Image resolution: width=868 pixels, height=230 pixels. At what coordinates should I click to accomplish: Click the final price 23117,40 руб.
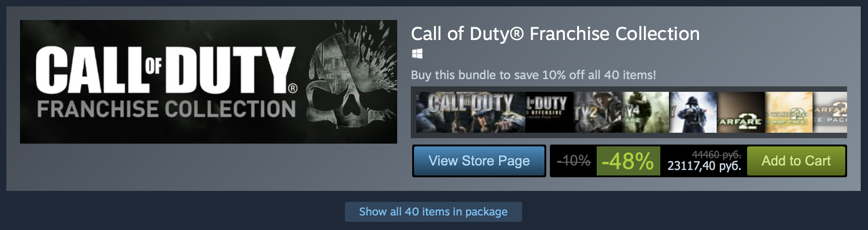point(704,166)
